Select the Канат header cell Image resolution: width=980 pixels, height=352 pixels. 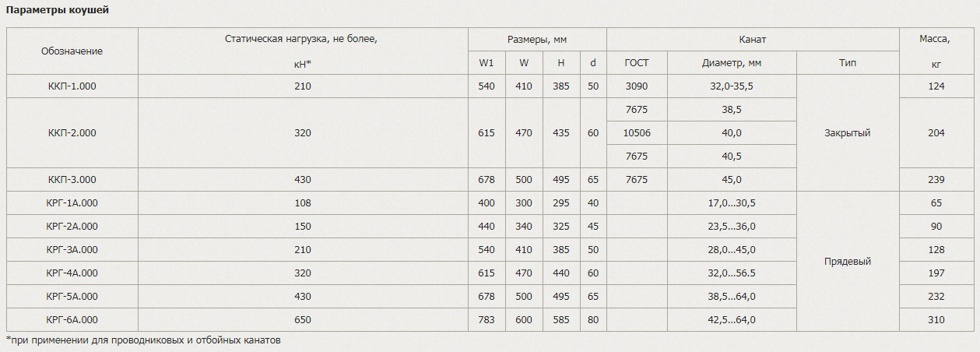[753, 40]
